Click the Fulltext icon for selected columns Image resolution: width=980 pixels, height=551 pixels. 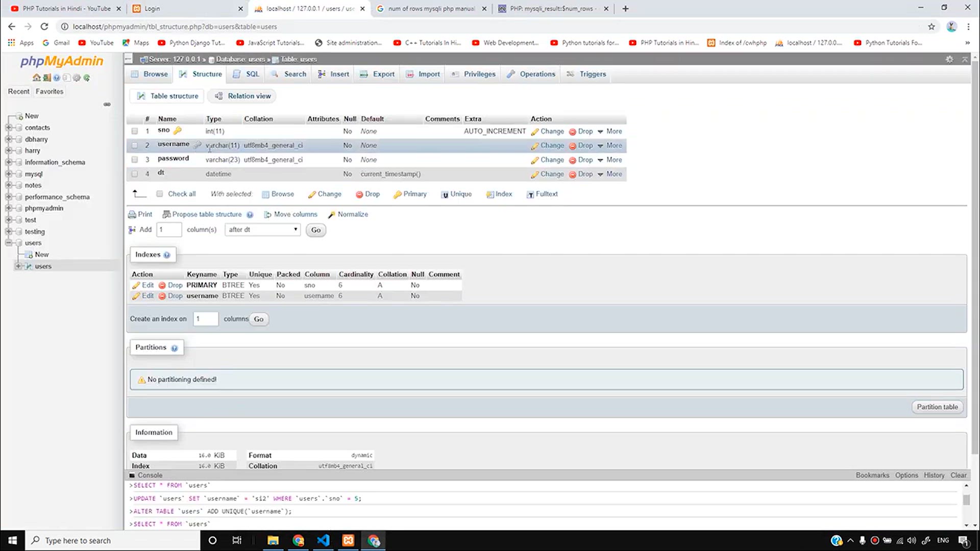click(530, 194)
